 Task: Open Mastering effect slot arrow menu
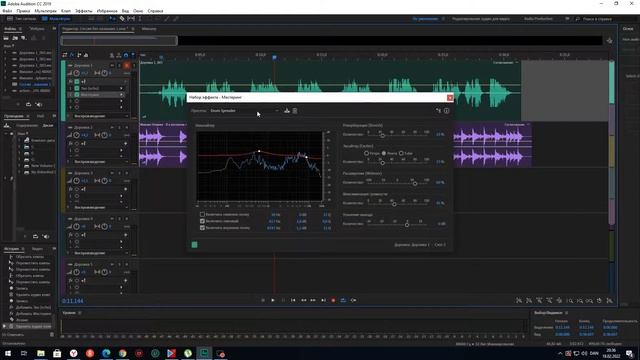121,95
